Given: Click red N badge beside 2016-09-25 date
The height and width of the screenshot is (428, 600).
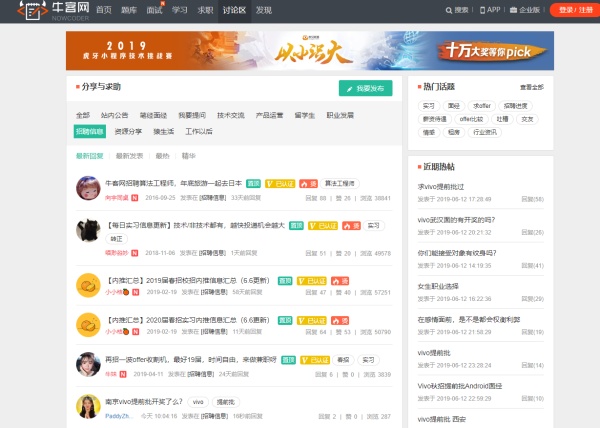Looking at the screenshot, I should pyautogui.click(x=134, y=198).
